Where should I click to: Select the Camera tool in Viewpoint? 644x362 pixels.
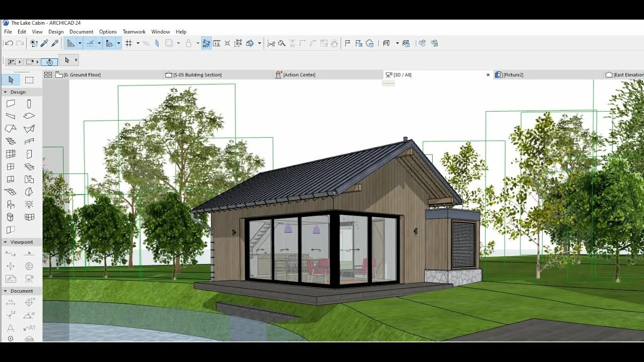29,279
